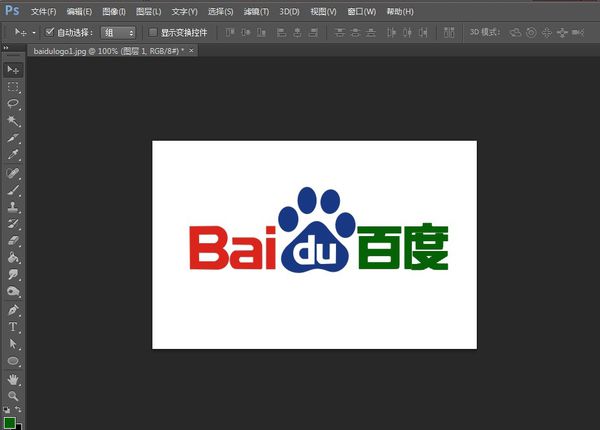
Task: Click distribute horizontal centers icon
Action: pos(407,33)
